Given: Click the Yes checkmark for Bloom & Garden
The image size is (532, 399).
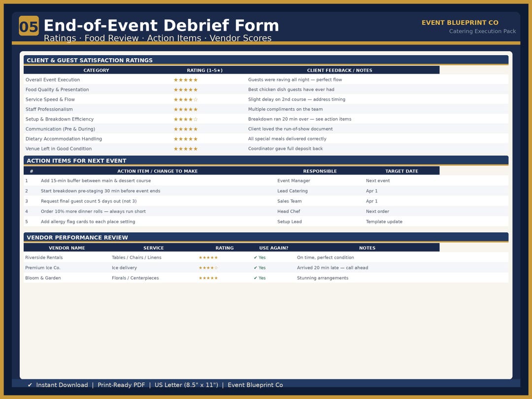Looking at the screenshot, I should pos(260,278).
